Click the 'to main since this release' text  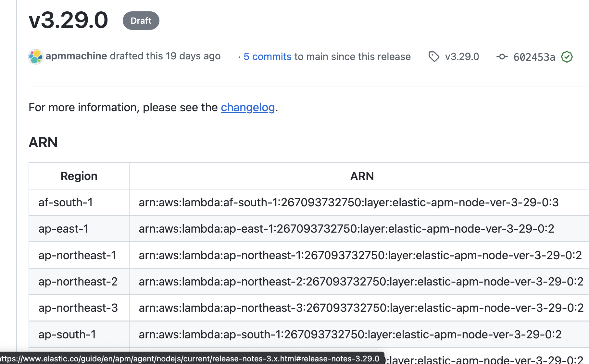[x=353, y=57]
